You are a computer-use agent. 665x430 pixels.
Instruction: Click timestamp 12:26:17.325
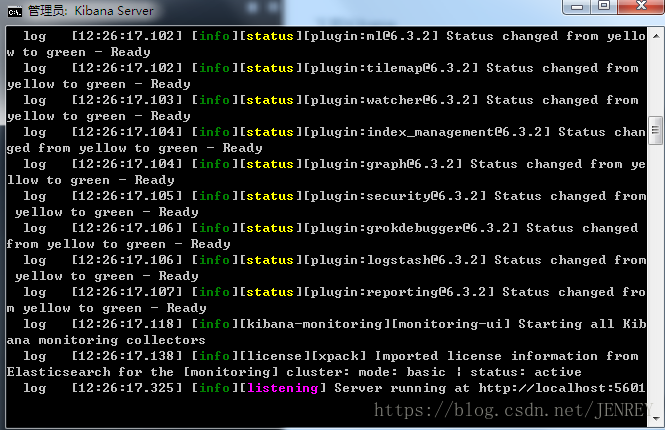(126, 388)
